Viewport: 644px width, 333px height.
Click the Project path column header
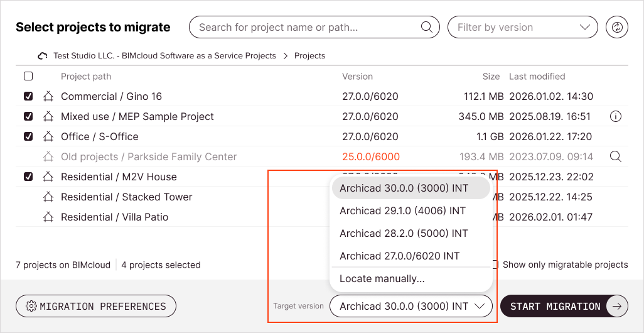coord(86,77)
